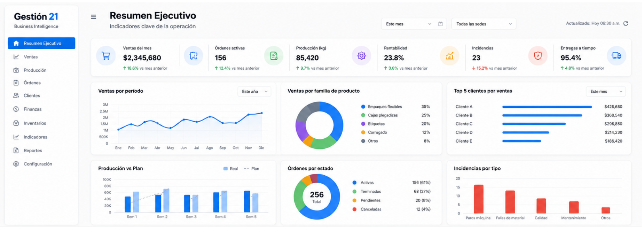Click the Cliente A sales bar
Screen dimensions: 644x230
click(x=547, y=107)
